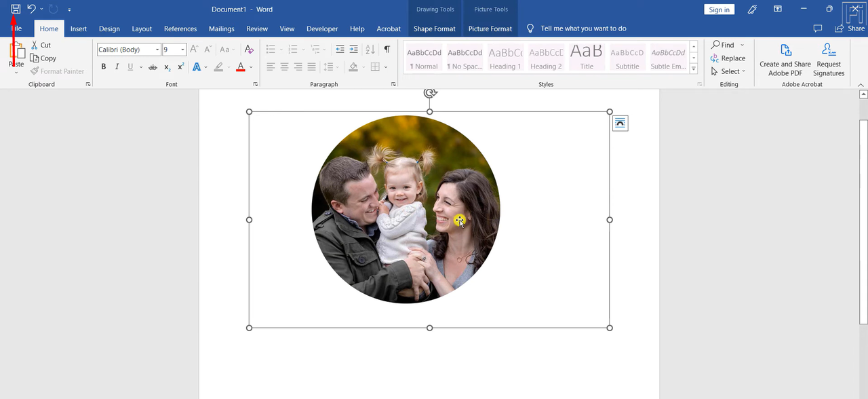The height and width of the screenshot is (399, 868).
Task: Expand the Borders dropdown arrow
Action: coord(386,67)
